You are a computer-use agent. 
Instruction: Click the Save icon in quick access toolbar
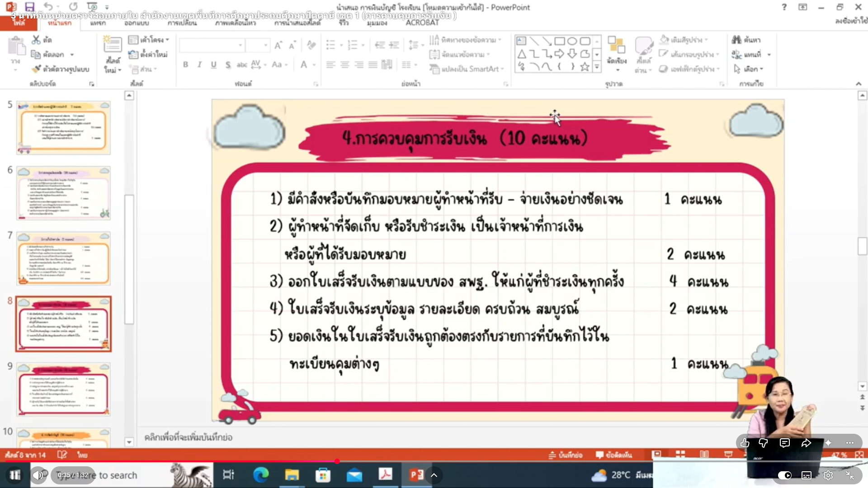tap(29, 7)
